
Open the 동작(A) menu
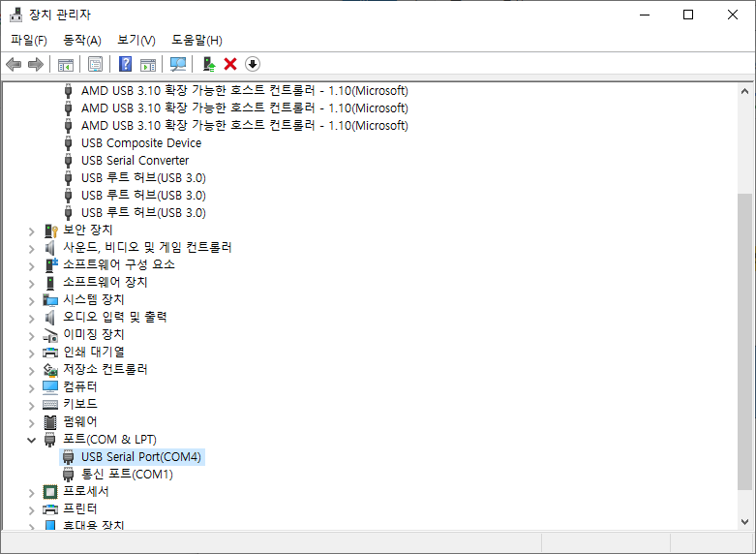point(82,40)
